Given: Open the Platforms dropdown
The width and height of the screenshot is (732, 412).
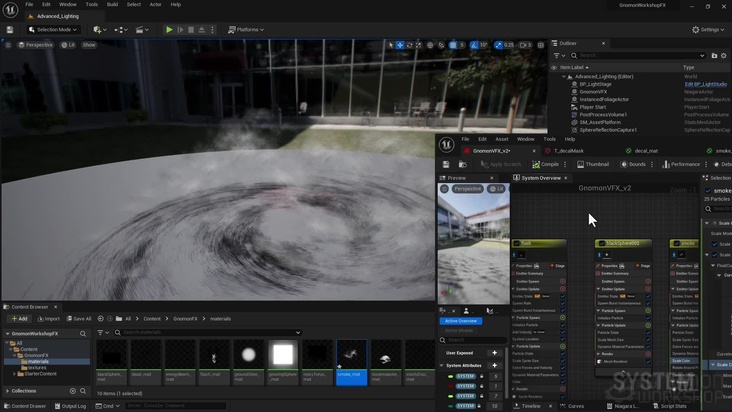Looking at the screenshot, I should click(246, 30).
